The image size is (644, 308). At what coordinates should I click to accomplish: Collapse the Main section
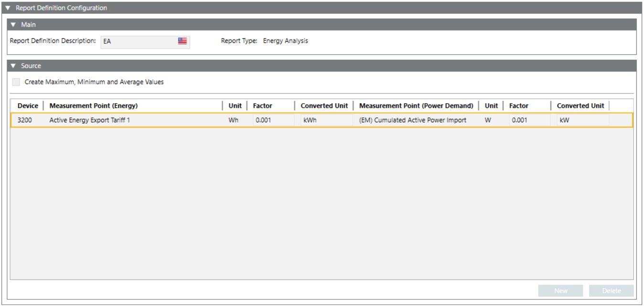point(13,25)
